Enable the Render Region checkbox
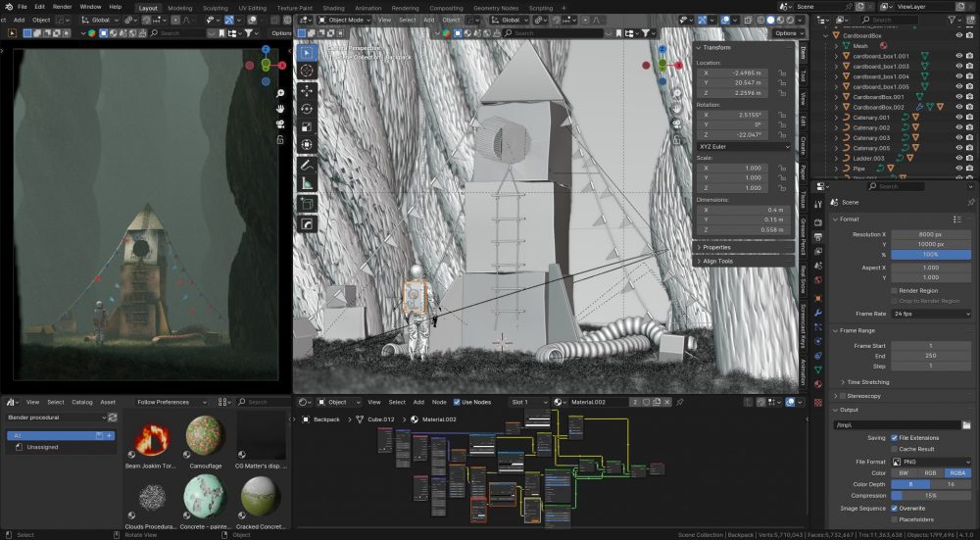Viewport: 980px width, 540px height. point(895,291)
